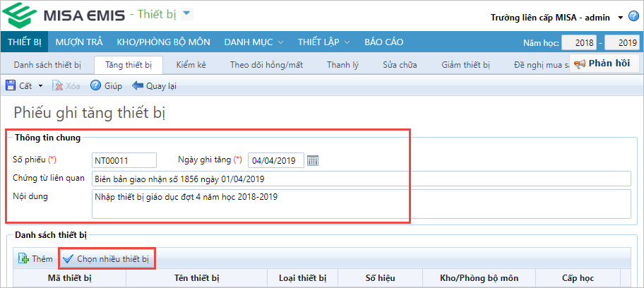Screen dimensions: 644x288
Task: Click the MISA EMIS logo icon
Action: click(x=19, y=16)
